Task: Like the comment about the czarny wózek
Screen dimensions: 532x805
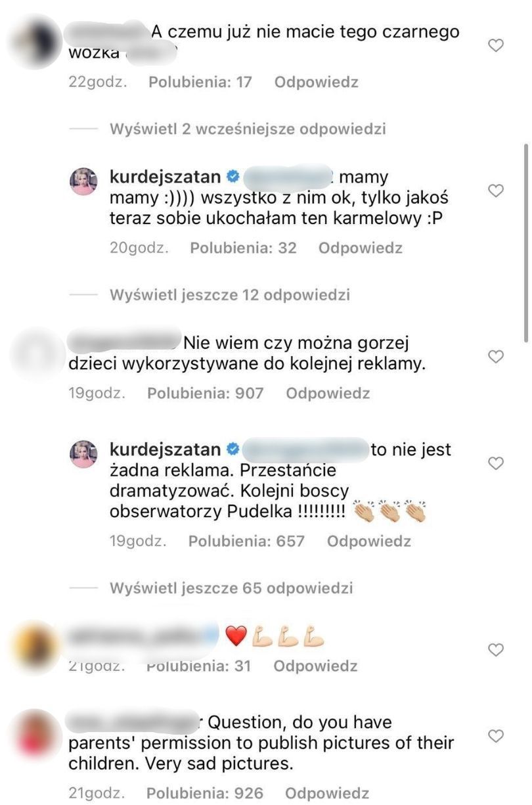Action: tap(497, 45)
